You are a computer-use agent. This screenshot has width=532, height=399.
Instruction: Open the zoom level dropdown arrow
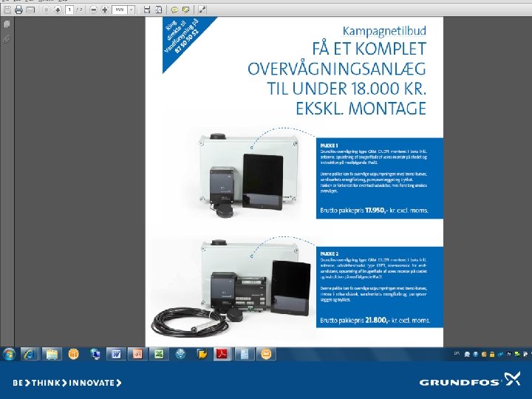(x=132, y=10)
